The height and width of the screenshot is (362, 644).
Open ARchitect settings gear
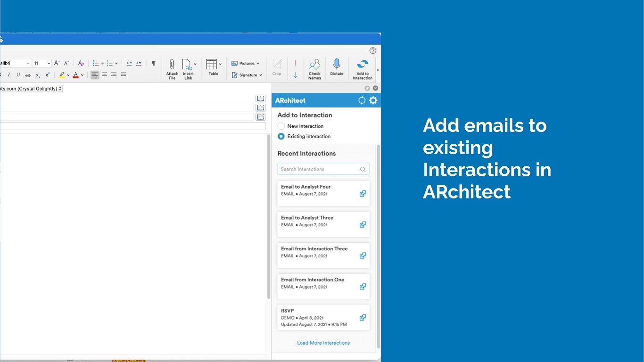(x=373, y=100)
